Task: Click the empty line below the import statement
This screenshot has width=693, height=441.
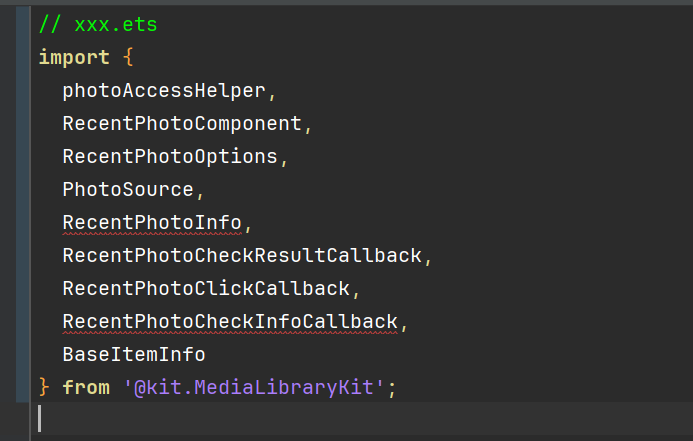Action: pos(300,418)
